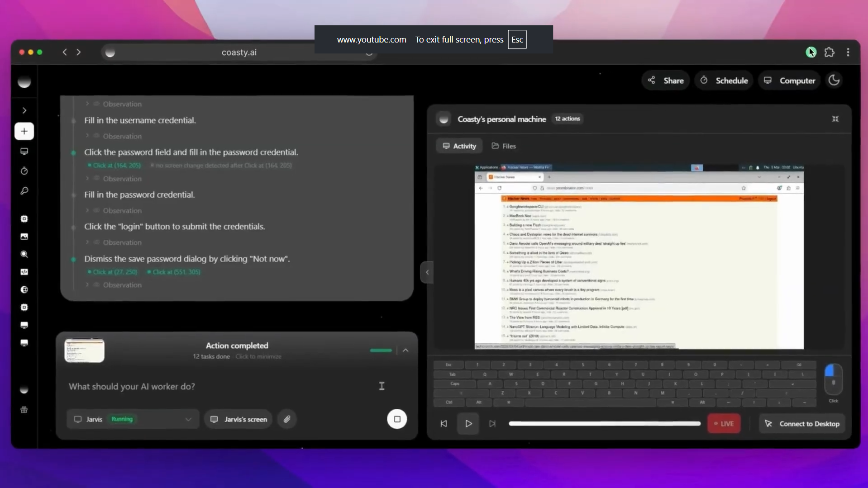Screen dimensions: 868x488
Task: Open the Schedule button
Action: coord(724,81)
